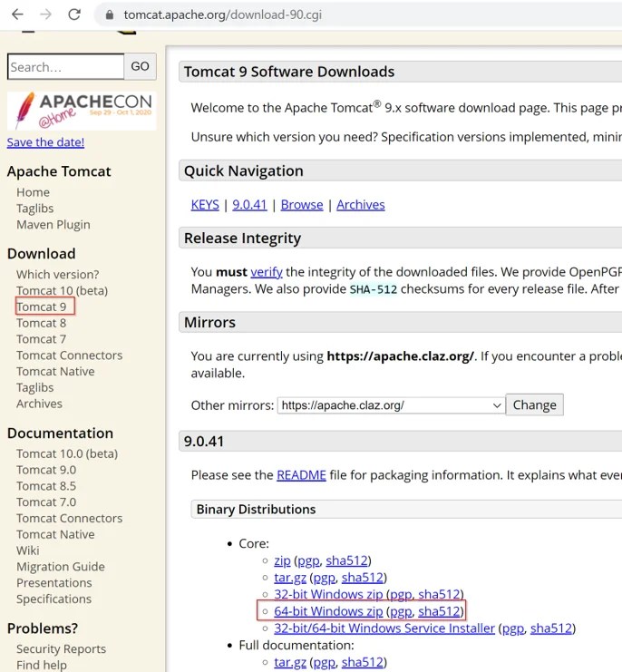Open the Home sidebar link
The height and width of the screenshot is (672, 622).
(x=33, y=192)
